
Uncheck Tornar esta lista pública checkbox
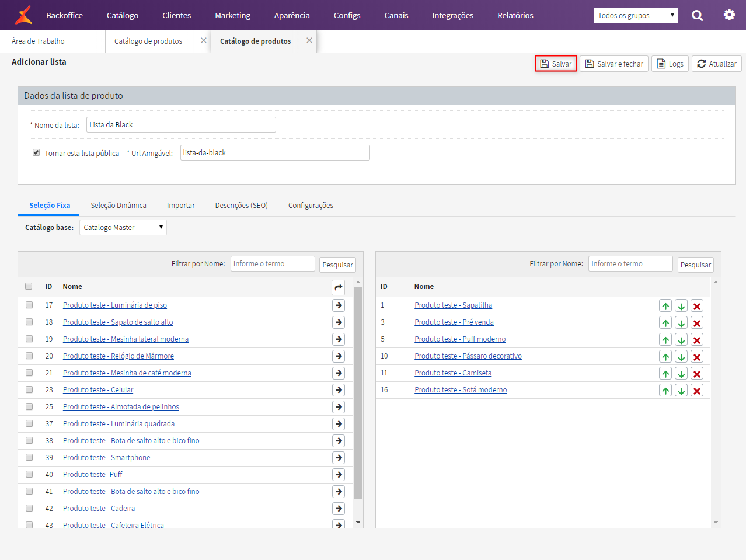coord(36,152)
